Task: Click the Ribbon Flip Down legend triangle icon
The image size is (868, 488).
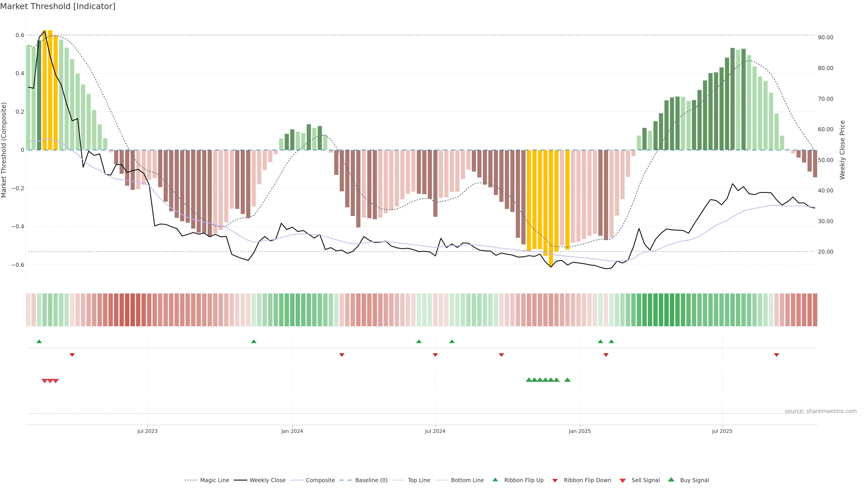Action: click(x=555, y=480)
